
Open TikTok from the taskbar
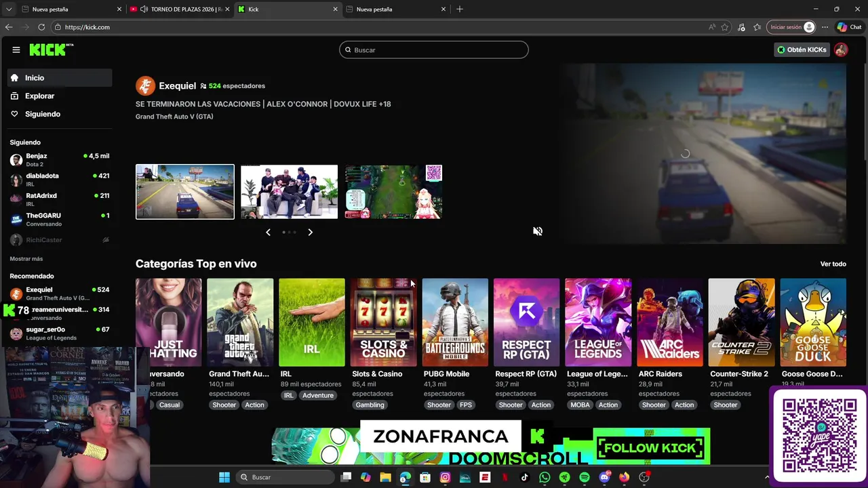point(525,477)
